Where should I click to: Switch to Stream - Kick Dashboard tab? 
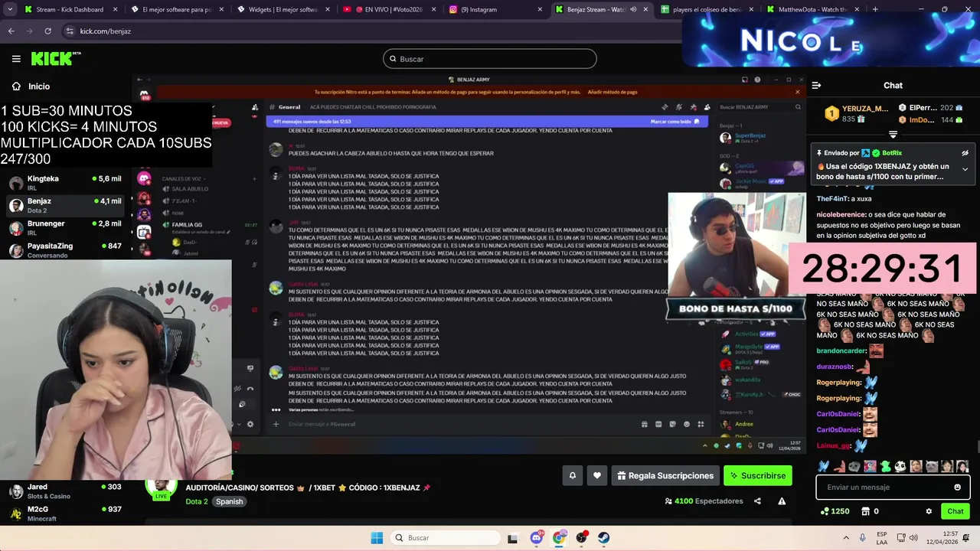[x=69, y=9]
